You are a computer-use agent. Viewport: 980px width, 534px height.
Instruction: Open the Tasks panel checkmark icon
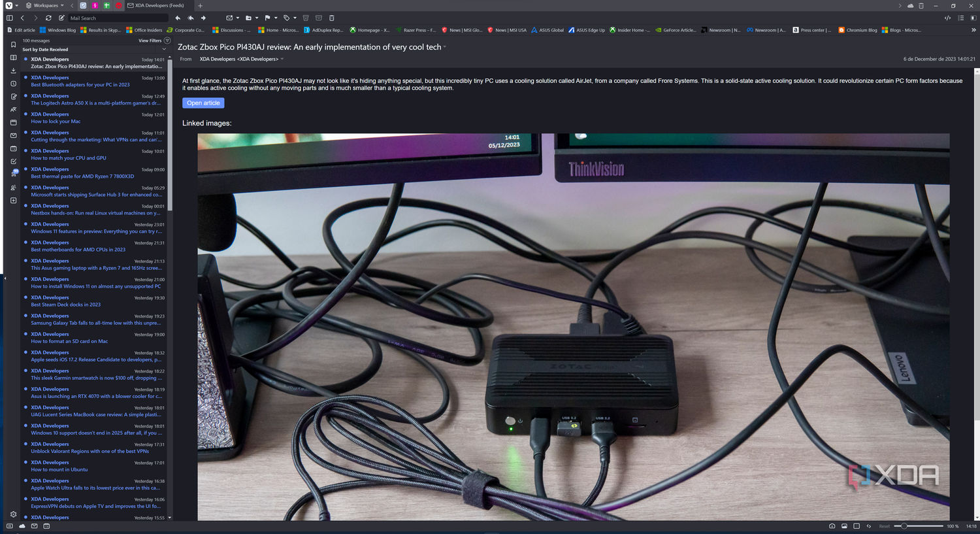tap(13, 161)
